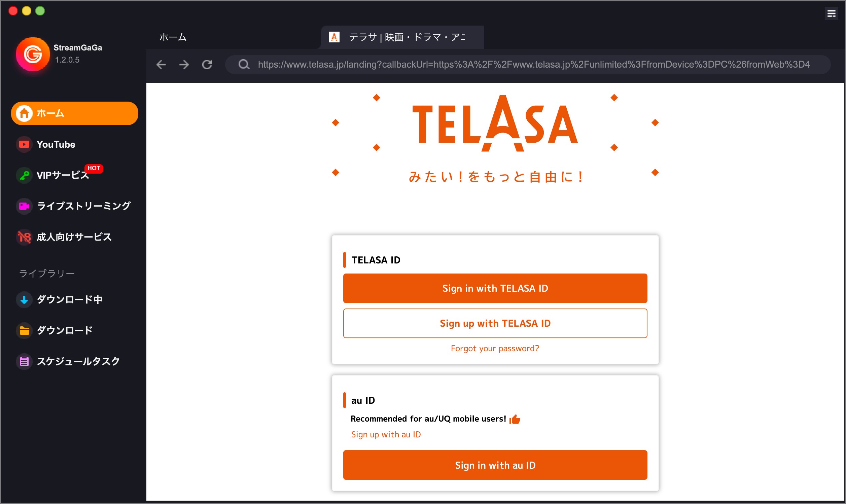The width and height of the screenshot is (846, 504).
Task: Navigate forward in the browser
Action: click(x=184, y=65)
